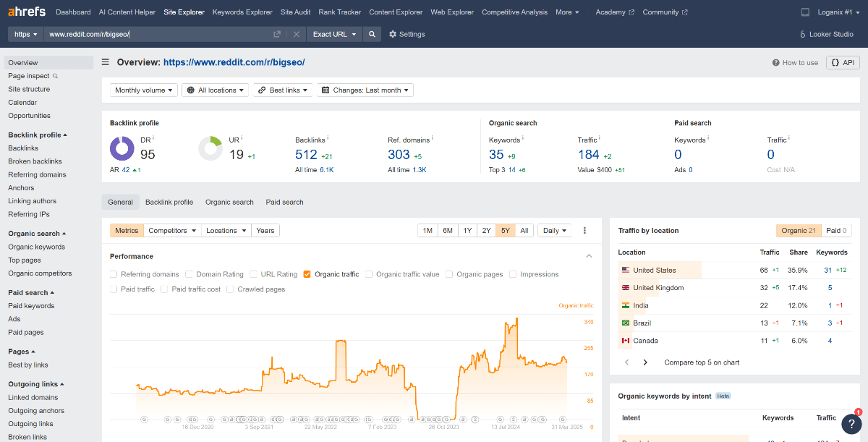Collapse the Performance section chevron
Image resolution: width=868 pixels, height=442 pixels.
tap(589, 256)
